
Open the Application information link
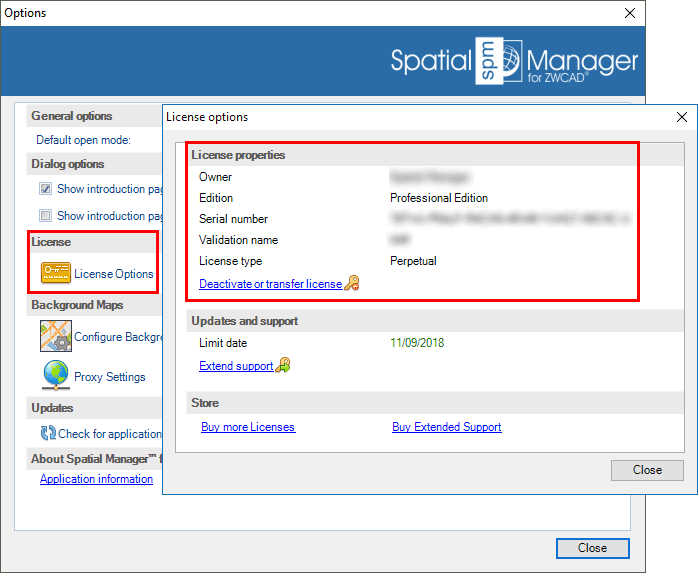96,479
